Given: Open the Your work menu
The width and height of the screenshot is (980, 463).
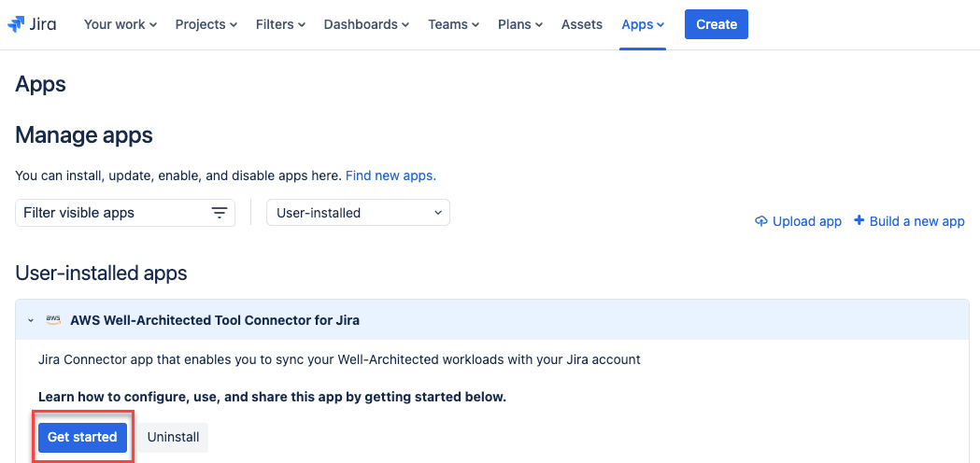Looking at the screenshot, I should 120,24.
